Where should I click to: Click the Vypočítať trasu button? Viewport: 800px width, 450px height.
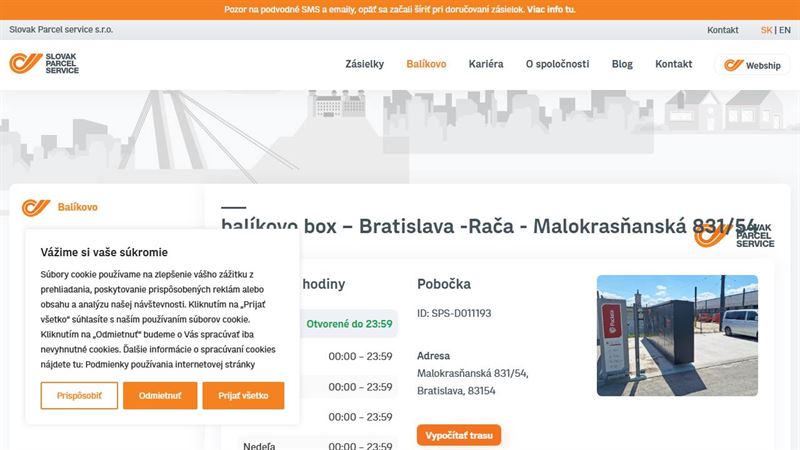(x=459, y=435)
